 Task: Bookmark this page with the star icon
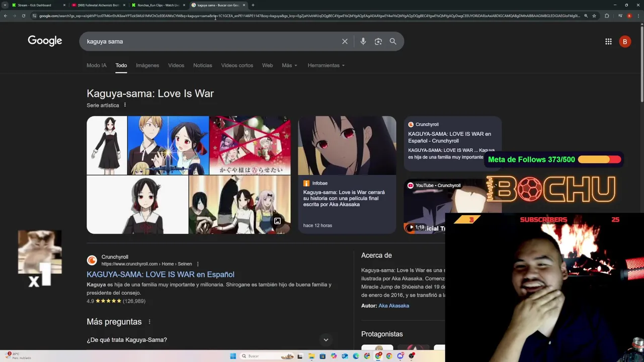click(x=594, y=16)
